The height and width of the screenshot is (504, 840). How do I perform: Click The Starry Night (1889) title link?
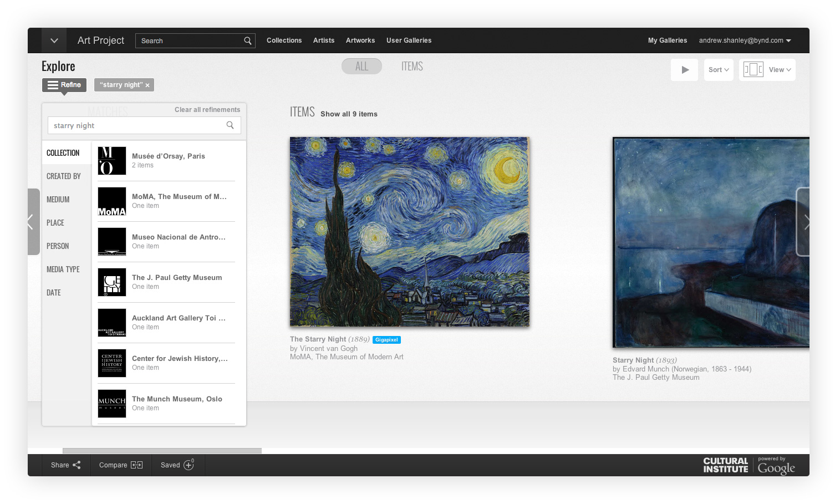329,339
